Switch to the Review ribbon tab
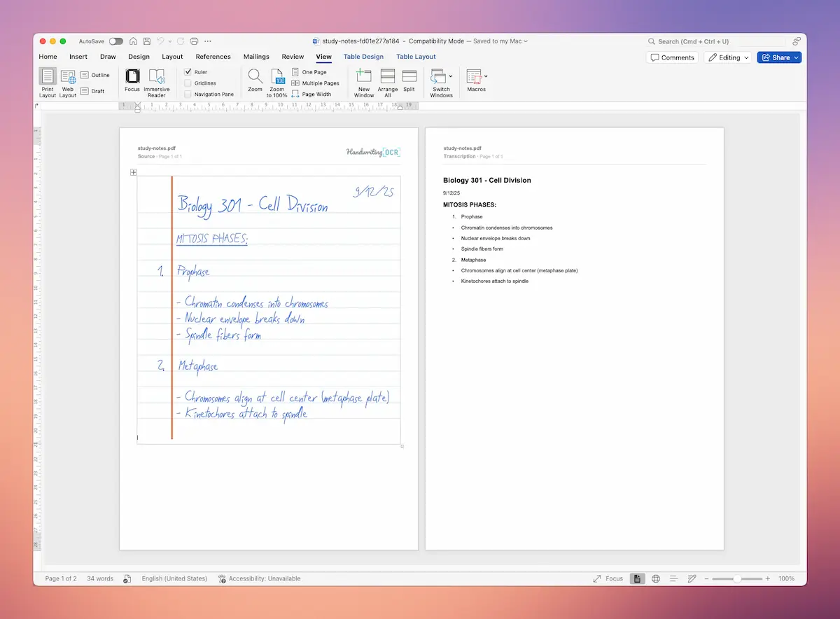Image resolution: width=840 pixels, height=619 pixels. [293, 57]
